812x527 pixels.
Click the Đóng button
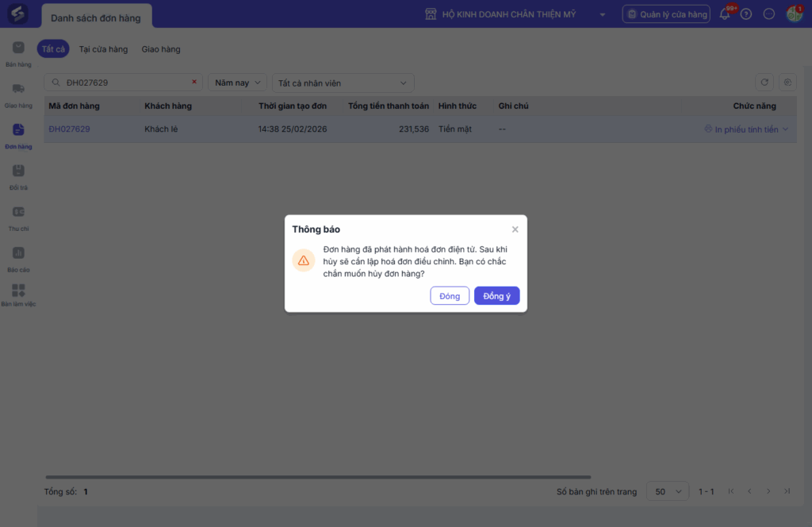click(x=450, y=296)
